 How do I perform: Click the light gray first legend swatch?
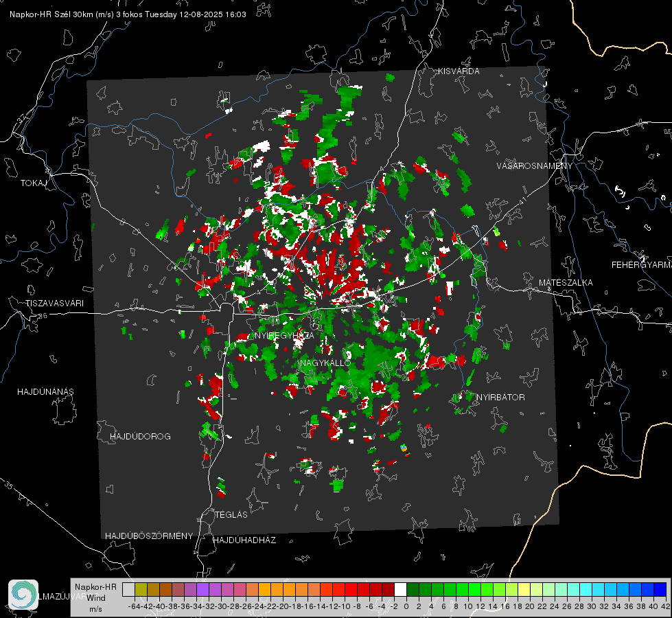[128, 589]
